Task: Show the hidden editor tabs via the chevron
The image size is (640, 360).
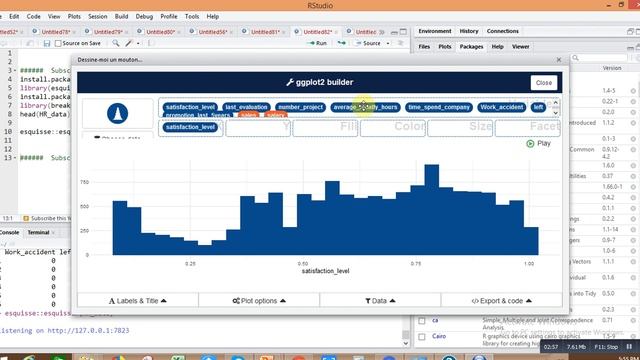Action: click(382, 32)
